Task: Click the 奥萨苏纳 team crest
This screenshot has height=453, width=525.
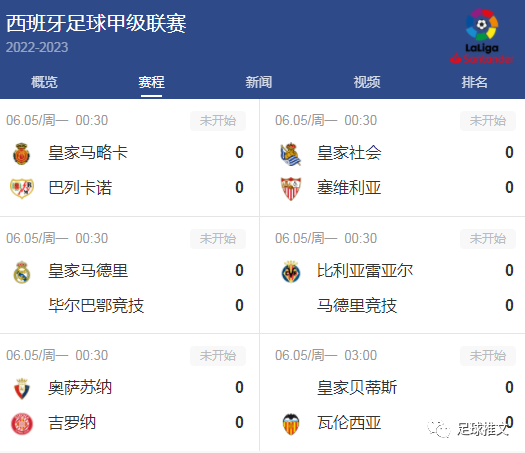Action: [22, 389]
